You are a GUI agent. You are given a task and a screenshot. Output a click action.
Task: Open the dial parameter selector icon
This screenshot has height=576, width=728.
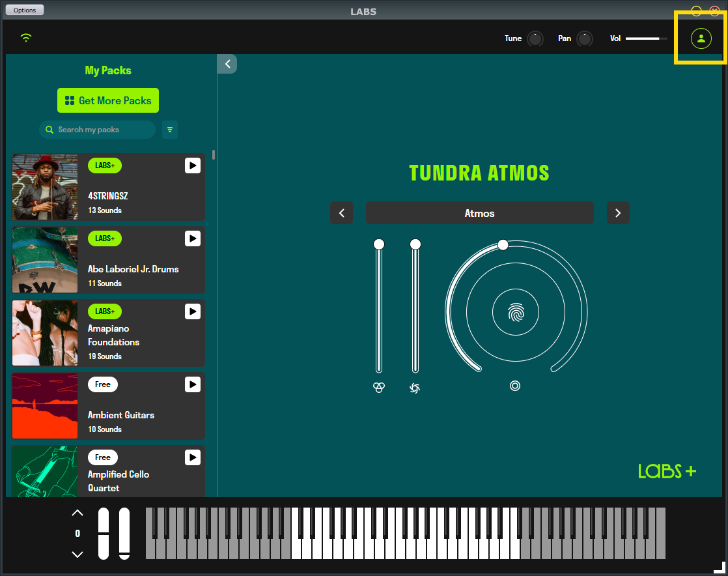515,386
